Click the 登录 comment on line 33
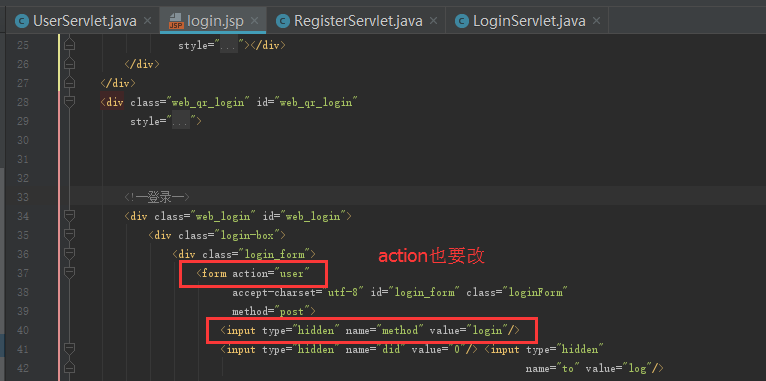The width and height of the screenshot is (766, 381). point(156,197)
